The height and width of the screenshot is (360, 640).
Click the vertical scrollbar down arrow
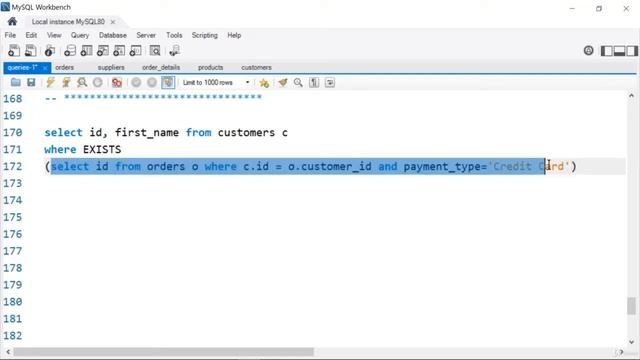631,342
